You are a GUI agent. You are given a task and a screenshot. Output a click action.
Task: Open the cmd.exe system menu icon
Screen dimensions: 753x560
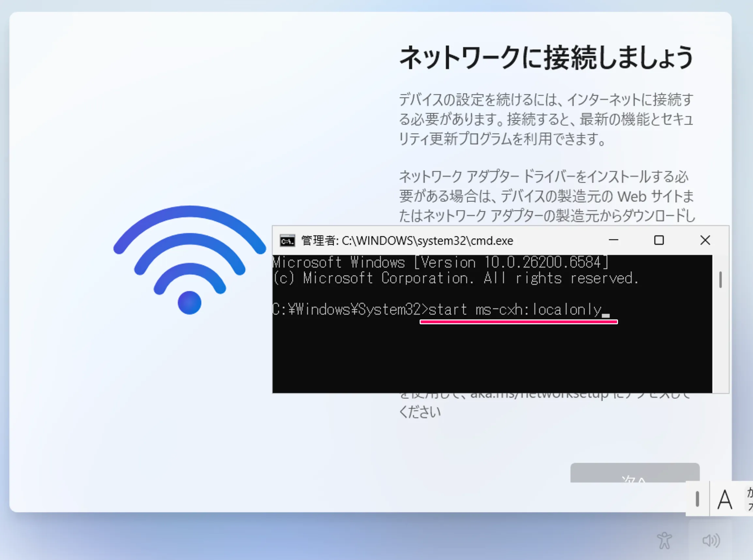287,241
